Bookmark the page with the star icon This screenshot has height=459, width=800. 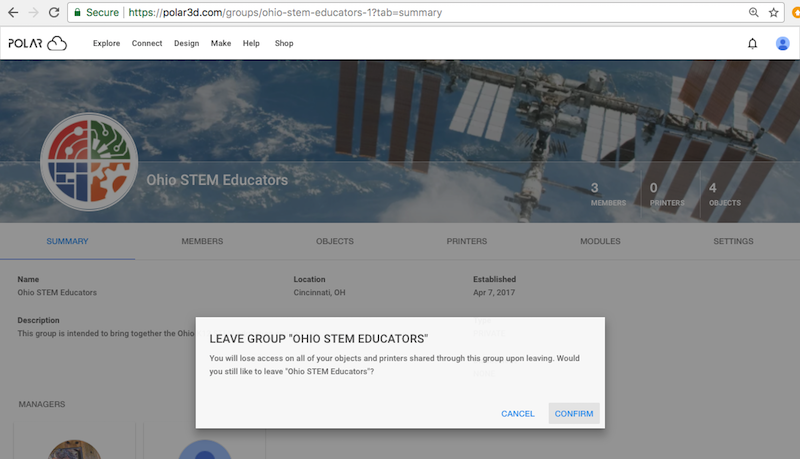pos(773,12)
